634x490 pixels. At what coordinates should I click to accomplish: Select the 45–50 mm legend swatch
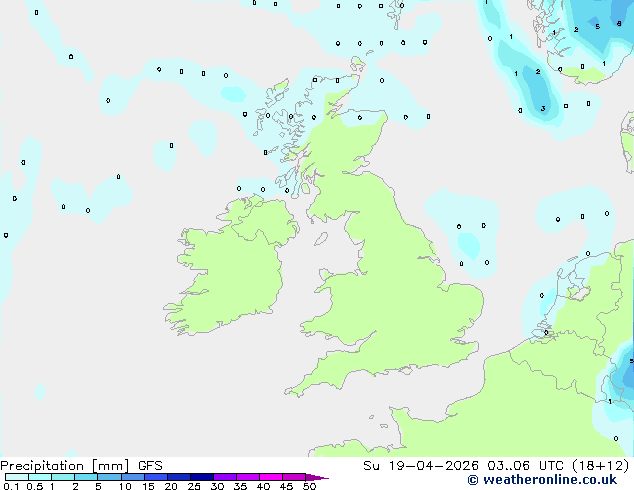(x=294, y=477)
